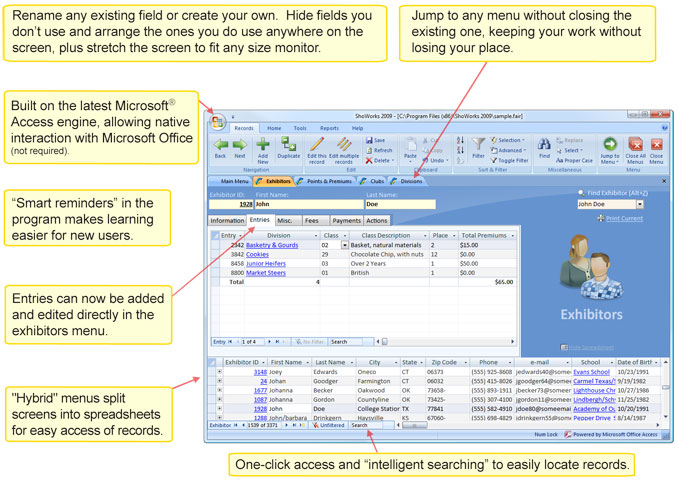Click the Add New record icon
This screenshot has width=678, height=481.
pyautogui.click(x=262, y=145)
